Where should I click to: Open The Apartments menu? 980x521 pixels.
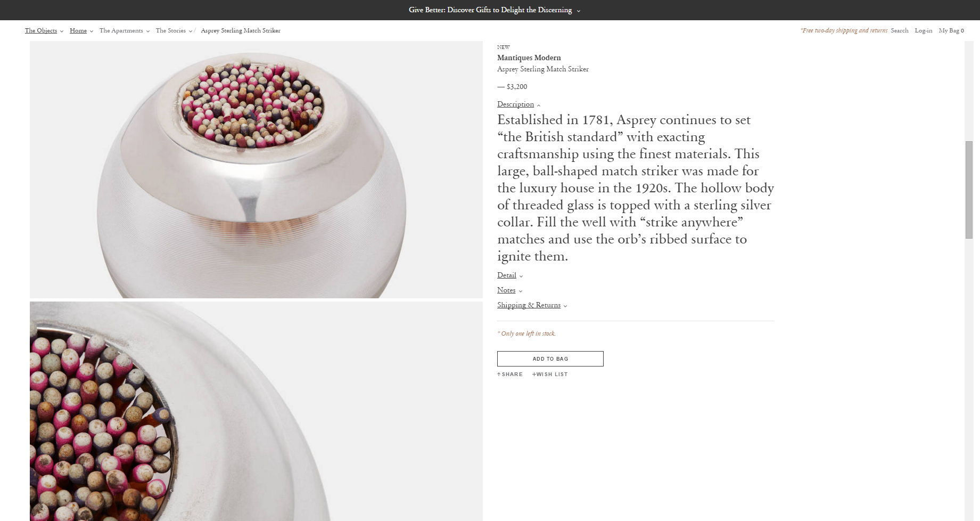click(x=121, y=31)
